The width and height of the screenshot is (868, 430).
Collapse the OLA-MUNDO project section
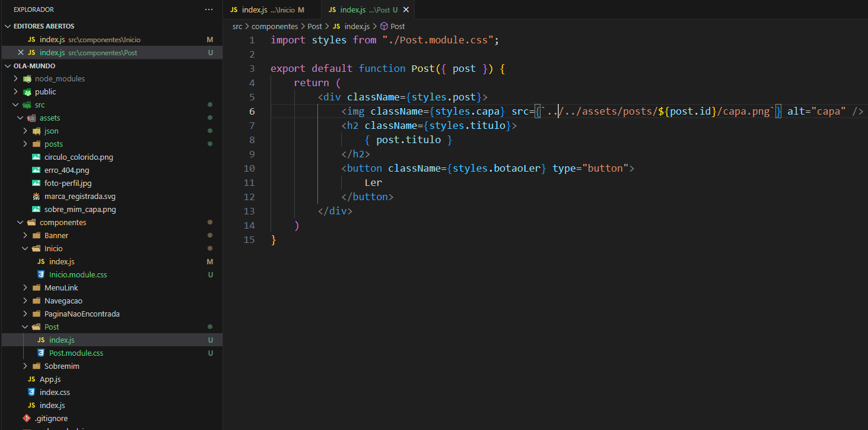[8, 65]
